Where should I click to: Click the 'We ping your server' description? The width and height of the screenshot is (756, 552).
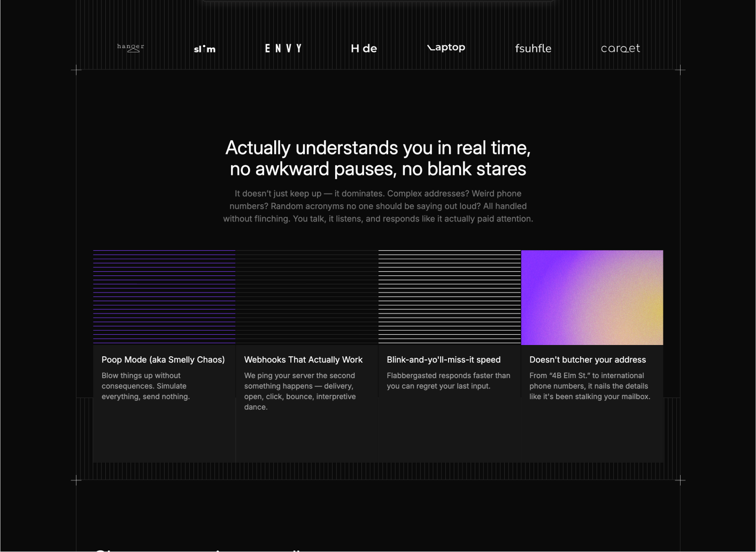pos(300,392)
